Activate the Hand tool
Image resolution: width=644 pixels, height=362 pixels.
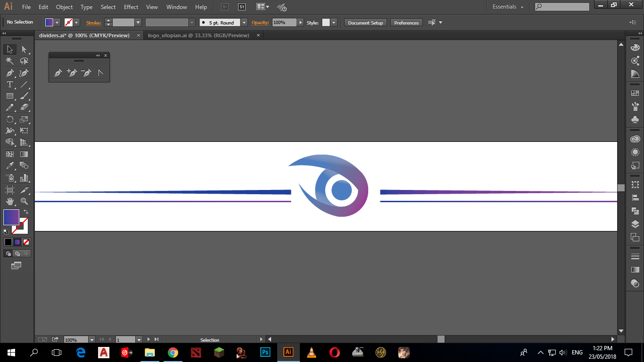click(9, 201)
